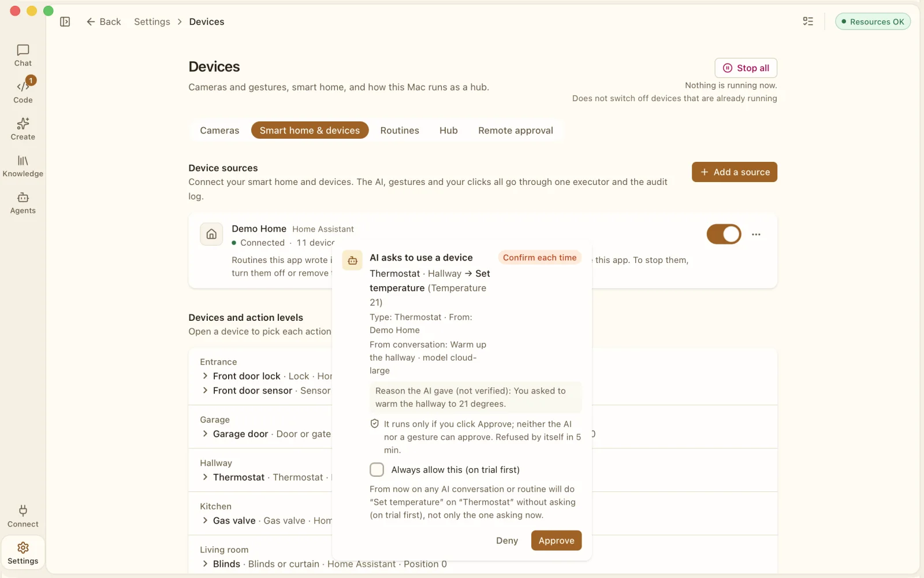Click the shield icon beside approval note
Image resolution: width=924 pixels, height=578 pixels.
pos(375,424)
